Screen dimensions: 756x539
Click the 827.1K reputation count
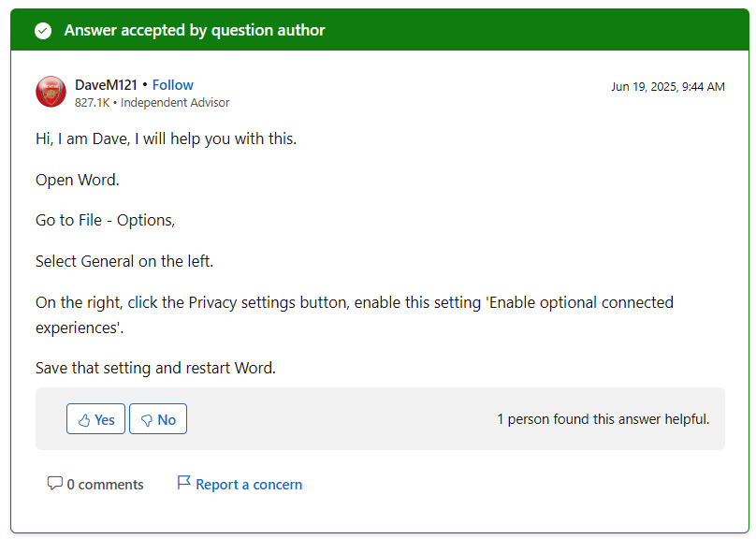coord(91,103)
